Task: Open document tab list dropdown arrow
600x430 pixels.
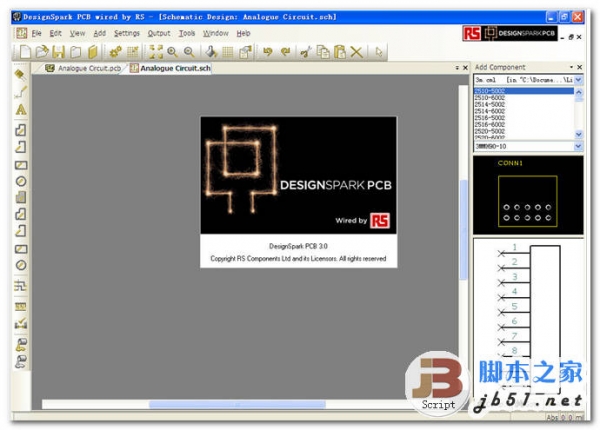Action: point(457,68)
